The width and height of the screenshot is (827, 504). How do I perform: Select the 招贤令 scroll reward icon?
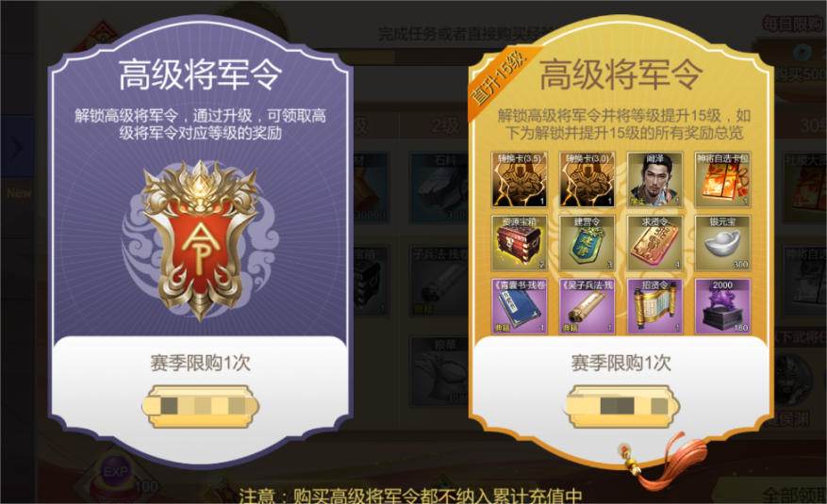click(655, 306)
